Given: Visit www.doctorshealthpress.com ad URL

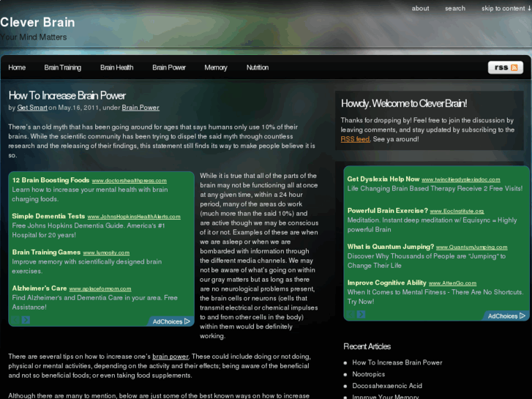Looking at the screenshot, I should [x=130, y=181].
